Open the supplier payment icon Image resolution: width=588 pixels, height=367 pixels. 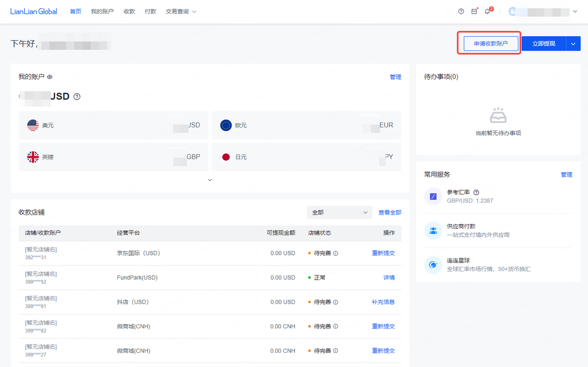(x=433, y=231)
